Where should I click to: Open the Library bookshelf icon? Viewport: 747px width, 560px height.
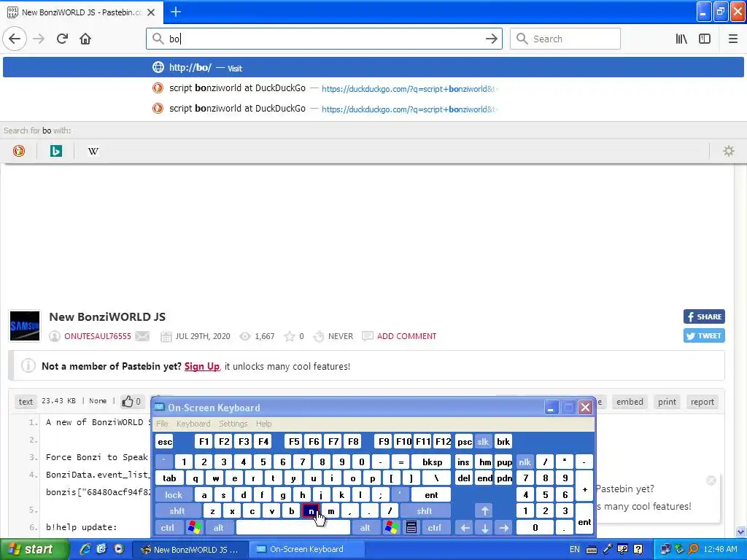click(681, 39)
